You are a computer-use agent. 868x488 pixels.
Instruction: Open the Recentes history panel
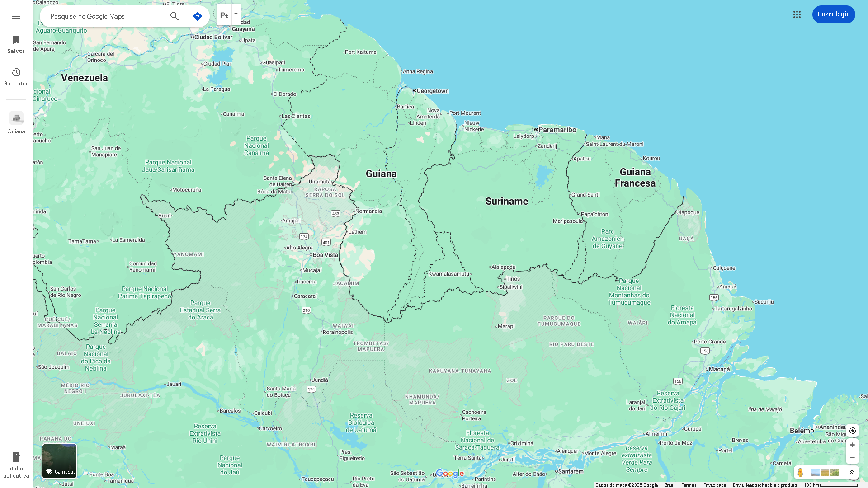(x=16, y=77)
